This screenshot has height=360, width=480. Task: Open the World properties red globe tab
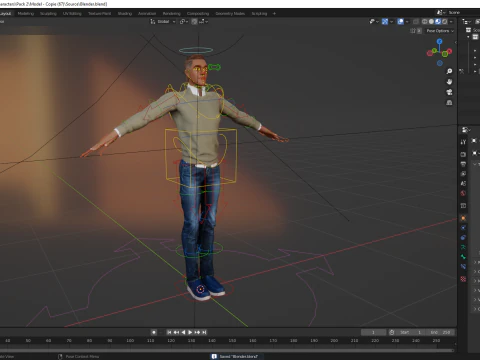coord(463,193)
